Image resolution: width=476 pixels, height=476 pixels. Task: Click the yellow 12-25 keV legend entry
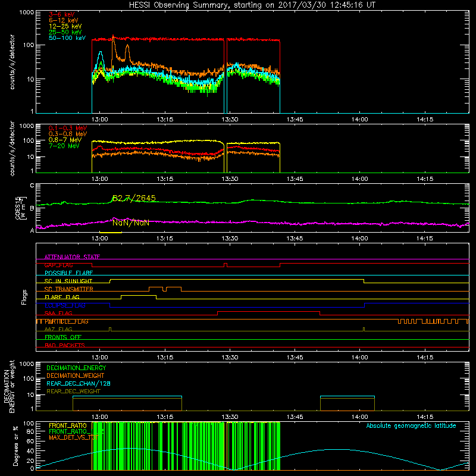(x=65, y=26)
